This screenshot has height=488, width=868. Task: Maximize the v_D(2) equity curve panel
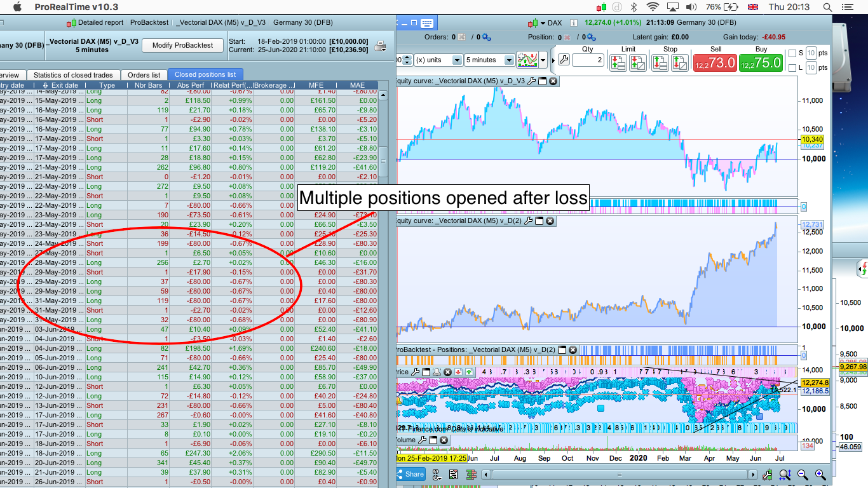pyautogui.click(x=539, y=221)
